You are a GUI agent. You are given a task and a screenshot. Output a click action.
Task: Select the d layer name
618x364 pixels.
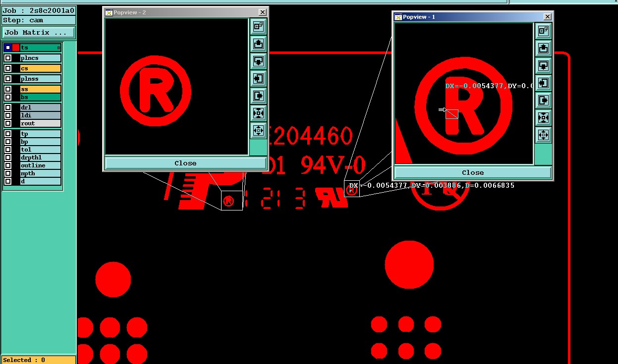pyautogui.click(x=41, y=181)
